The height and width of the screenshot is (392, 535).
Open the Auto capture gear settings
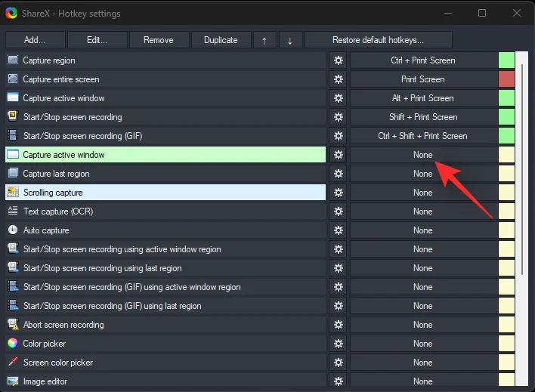click(338, 230)
